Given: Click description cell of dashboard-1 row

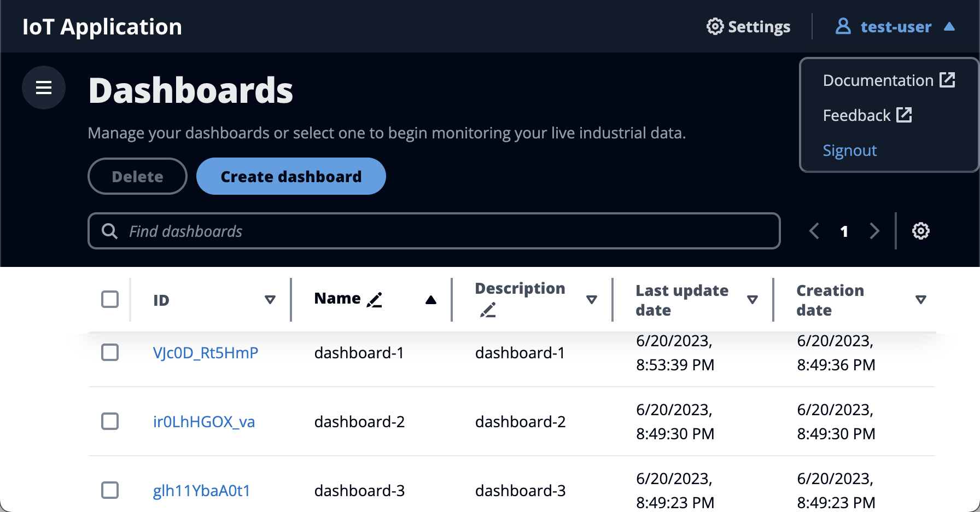Looking at the screenshot, I should (x=520, y=353).
